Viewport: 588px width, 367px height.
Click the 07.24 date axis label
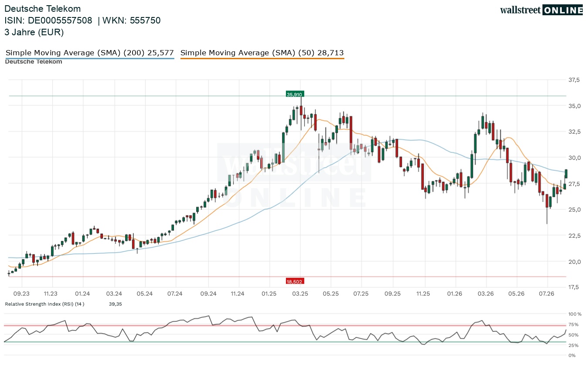pos(175,294)
